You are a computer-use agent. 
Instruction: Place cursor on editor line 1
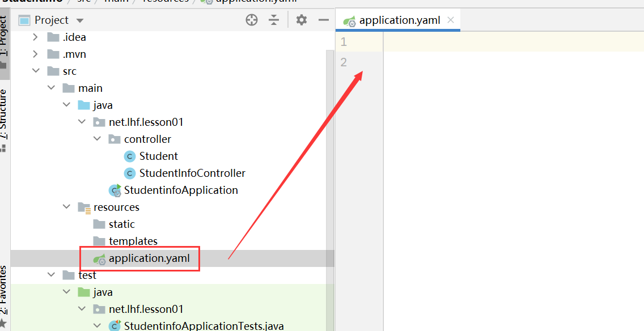coord(514,41)
